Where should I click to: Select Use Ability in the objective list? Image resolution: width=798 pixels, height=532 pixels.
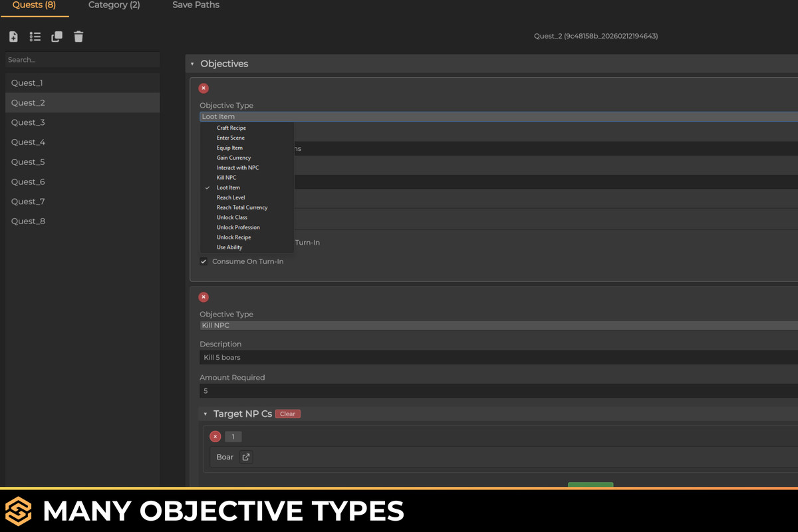pos(229,247)
